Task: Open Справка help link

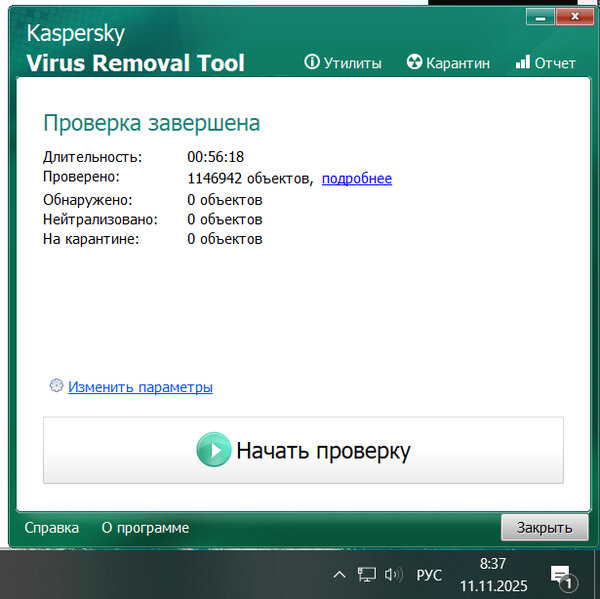Action: click(52, 528)
